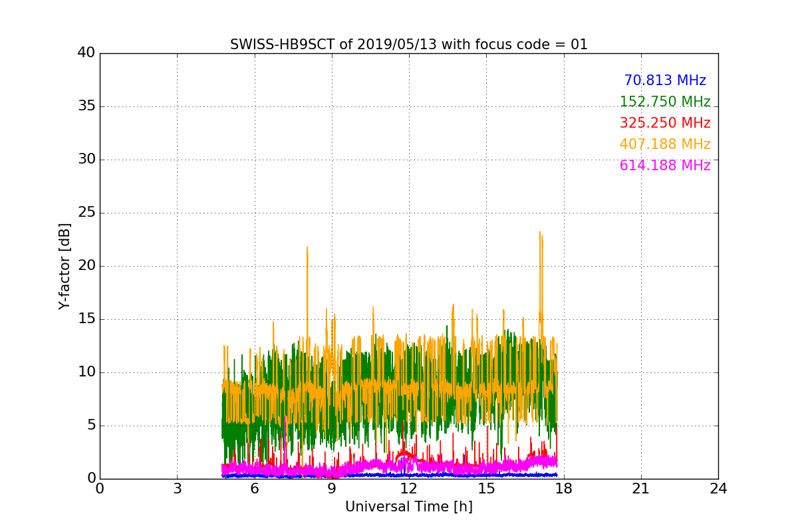Image resolution: width=798 pixels, height=532 pixels.
Task: Click the x-axis tick label 9
Action: [332, 489]
